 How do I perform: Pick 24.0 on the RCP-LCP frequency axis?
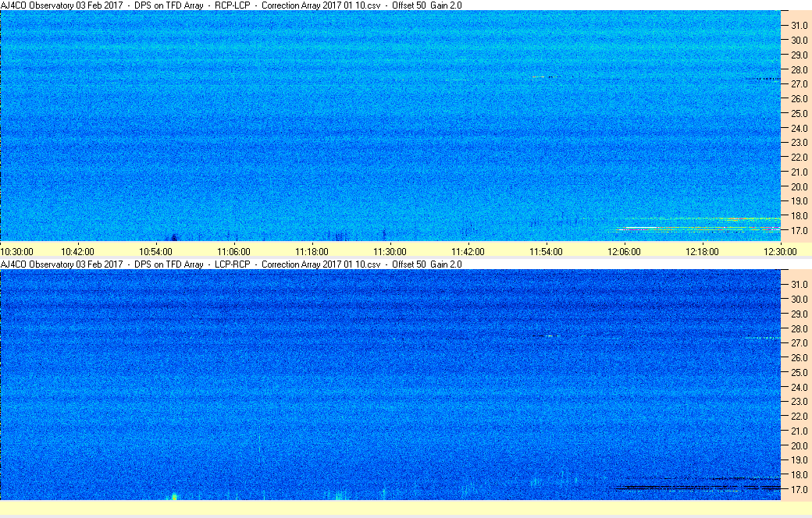[799, 129]
